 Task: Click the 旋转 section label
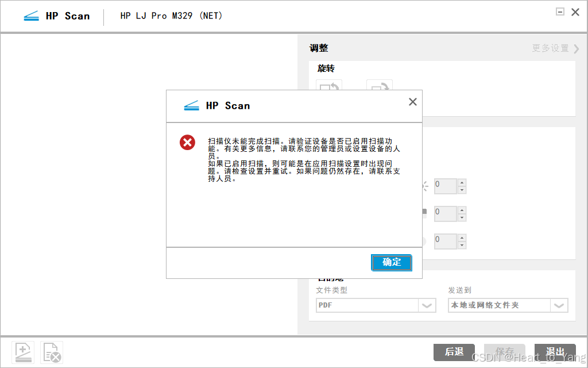click(326, 68)
